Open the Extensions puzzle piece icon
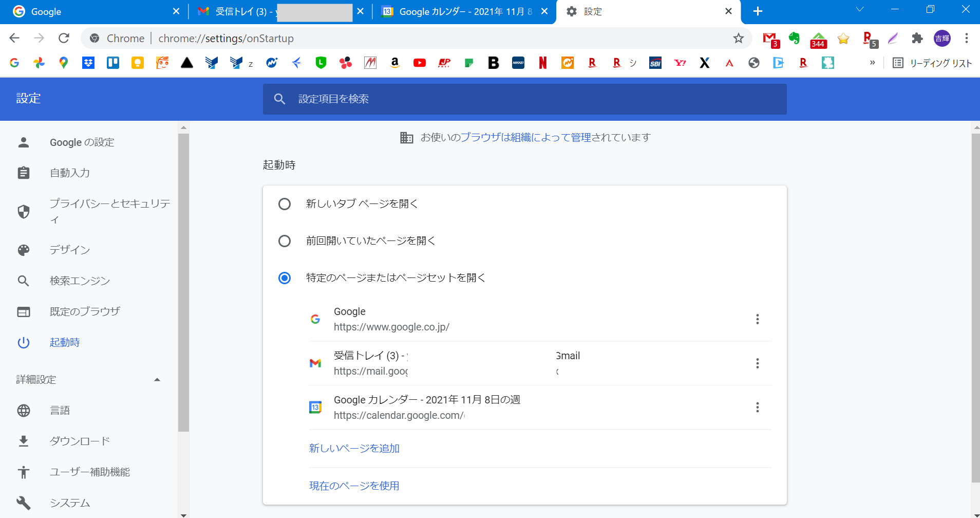The height and width of the screenshot is (518, 980). (x=917, y=39)
